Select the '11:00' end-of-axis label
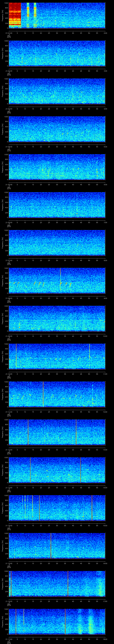Viewport: 114px width, 644px height. pyautogui.click(x=105, y=374)
